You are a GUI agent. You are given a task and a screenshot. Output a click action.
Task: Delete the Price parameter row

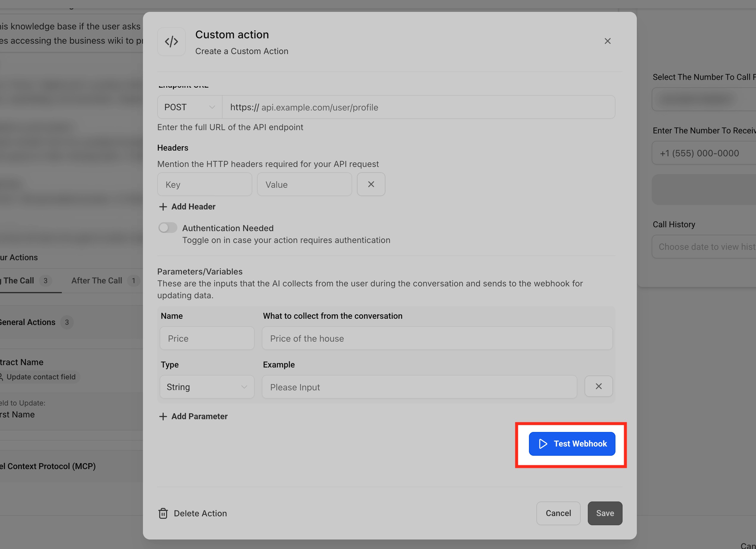click(598, 386)
